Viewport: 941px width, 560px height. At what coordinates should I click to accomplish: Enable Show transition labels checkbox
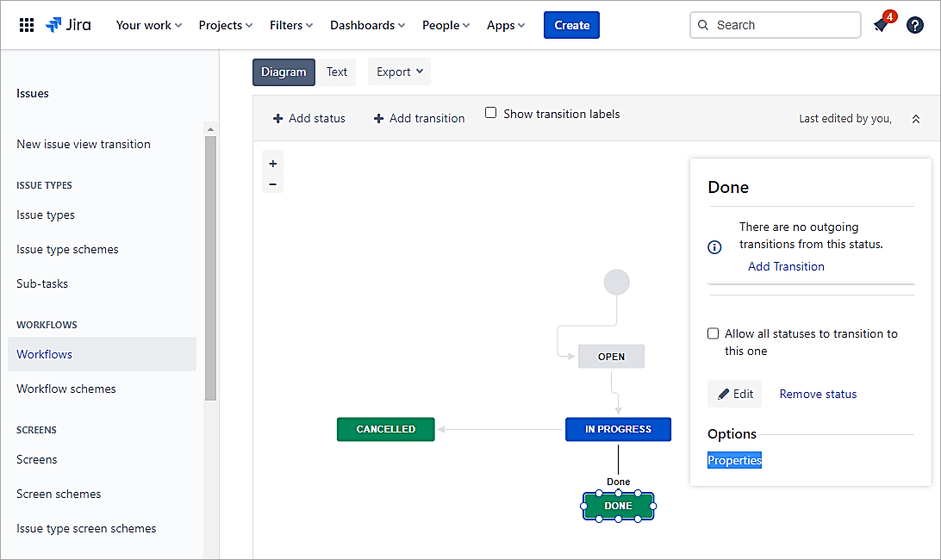tap(491, 113)
